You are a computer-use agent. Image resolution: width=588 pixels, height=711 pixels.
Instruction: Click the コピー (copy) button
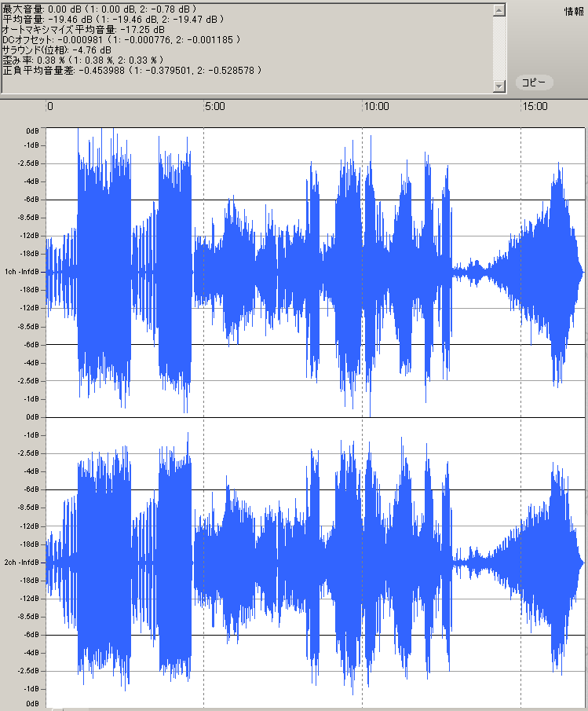pyautogui.click(x=534, y=82)
